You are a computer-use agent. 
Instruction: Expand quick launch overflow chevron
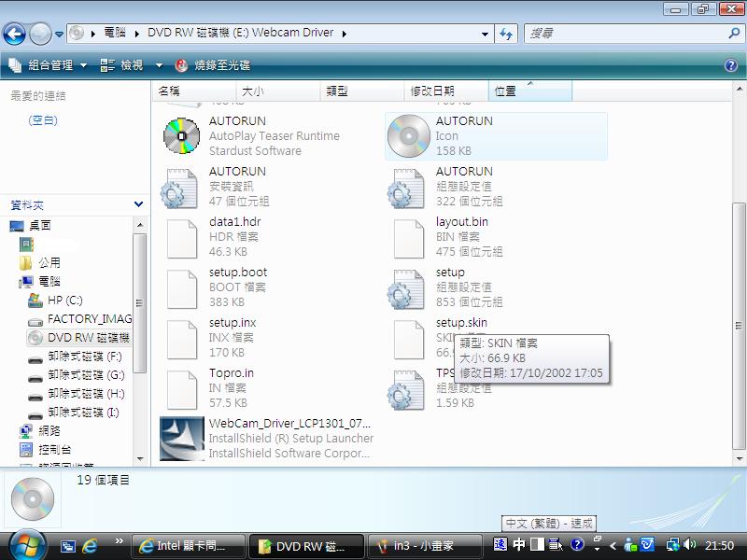tap(120, 540)
